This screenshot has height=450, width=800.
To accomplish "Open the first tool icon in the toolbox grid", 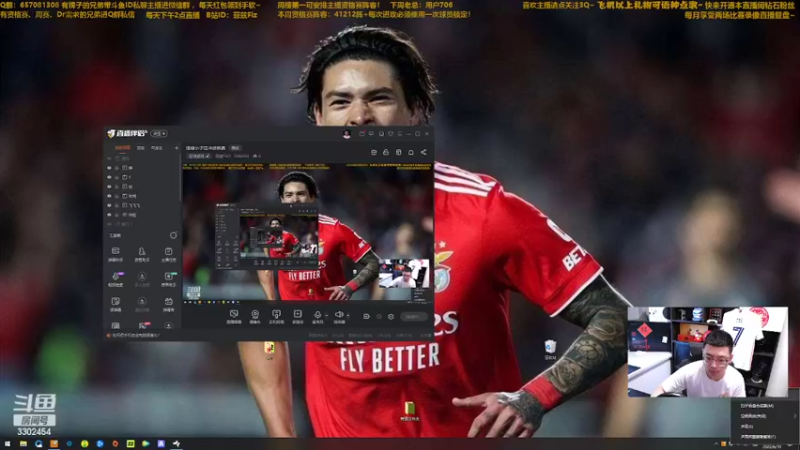I will pyautogui.click(x=115, y=251).
